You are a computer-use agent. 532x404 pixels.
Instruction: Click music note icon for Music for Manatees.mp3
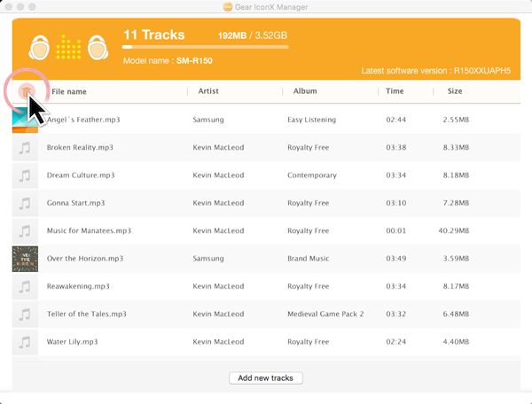(25, 231)
